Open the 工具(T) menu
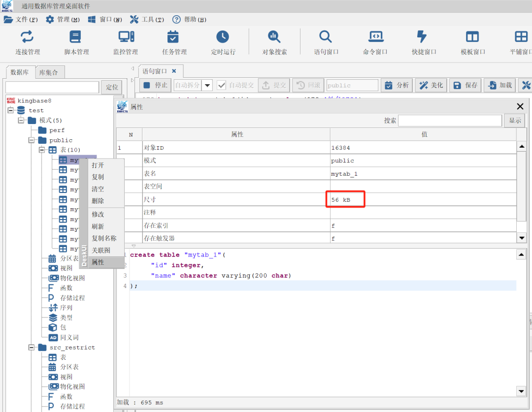 click(x=147, y=20)
